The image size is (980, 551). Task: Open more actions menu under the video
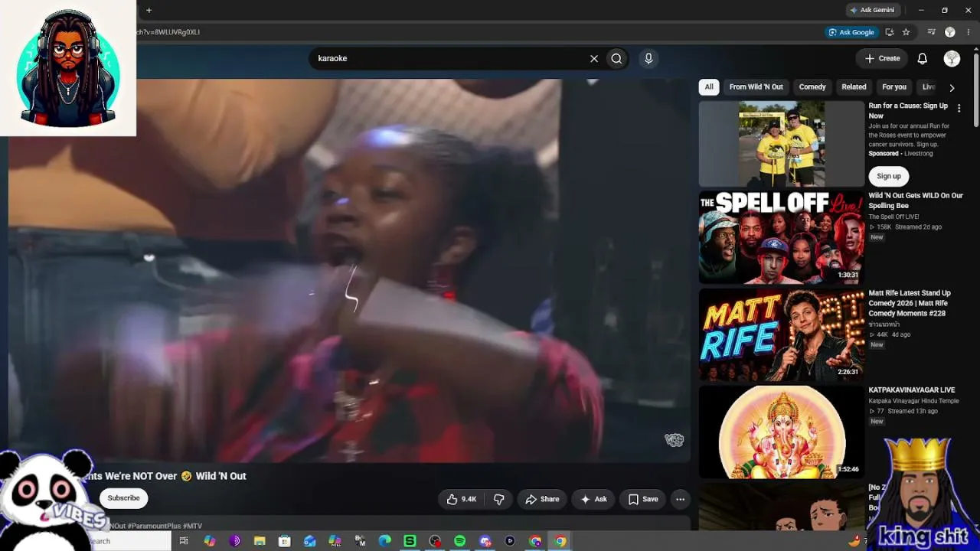[680, 499]
